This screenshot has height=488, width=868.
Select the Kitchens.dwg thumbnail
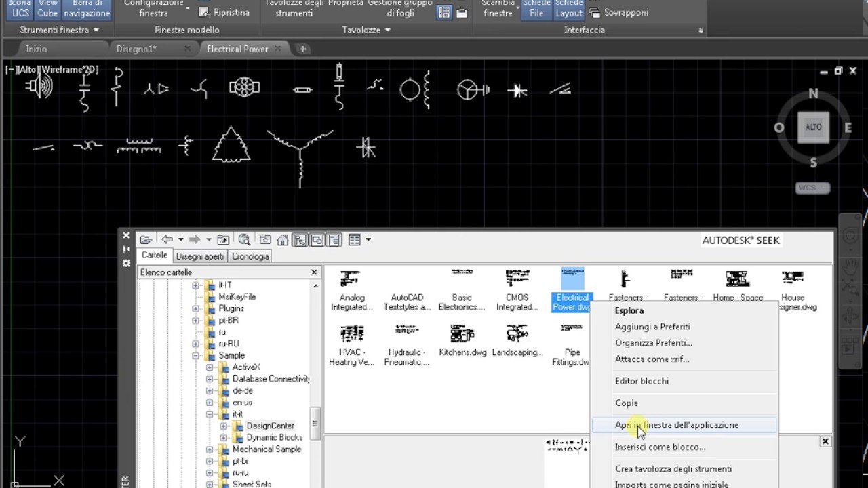[x=462, y=341]
